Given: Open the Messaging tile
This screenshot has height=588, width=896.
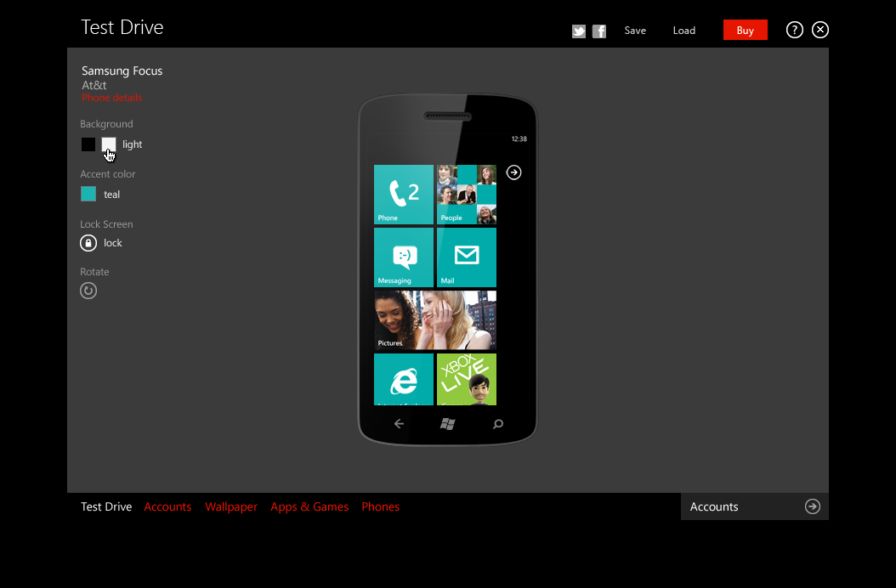Looking at the screenshot, I should [x=404, y=257].
